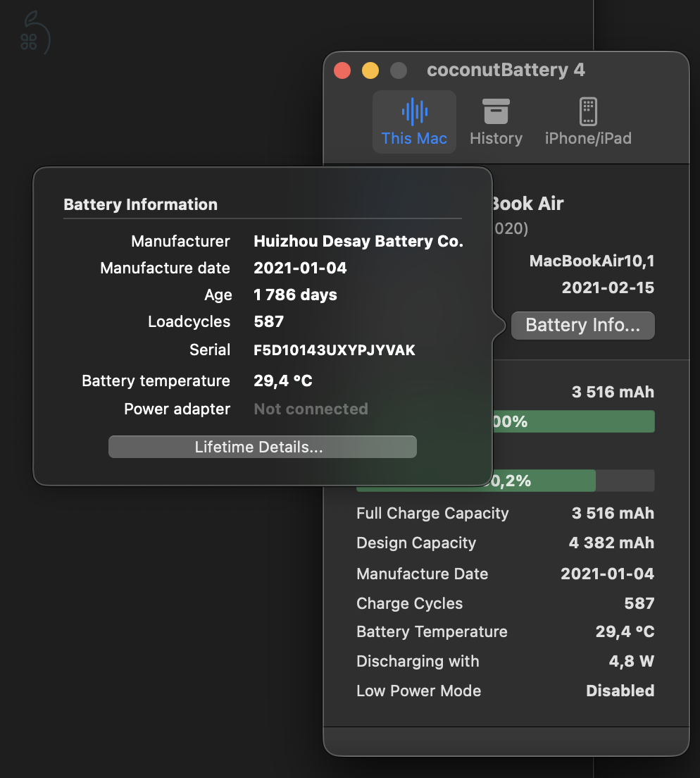
Task: Click the Not connected power adapter status
Action: click(311, 409)
